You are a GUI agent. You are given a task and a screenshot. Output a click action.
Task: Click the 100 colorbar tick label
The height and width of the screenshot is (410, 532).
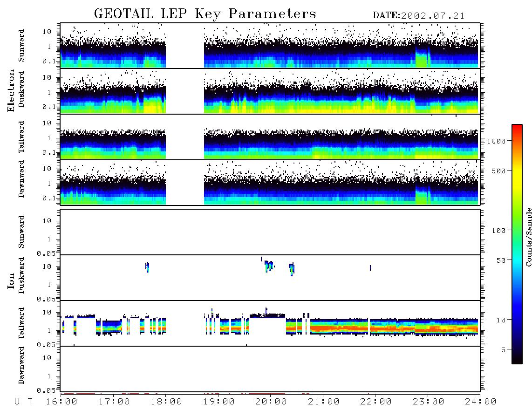[x=498, y=231]
